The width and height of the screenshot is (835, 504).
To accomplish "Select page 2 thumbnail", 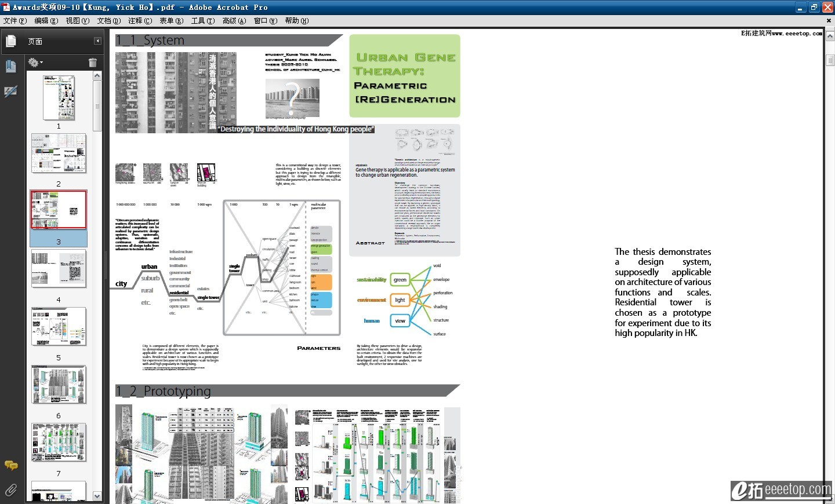I will pyautogui.click(x=59, y=154).
